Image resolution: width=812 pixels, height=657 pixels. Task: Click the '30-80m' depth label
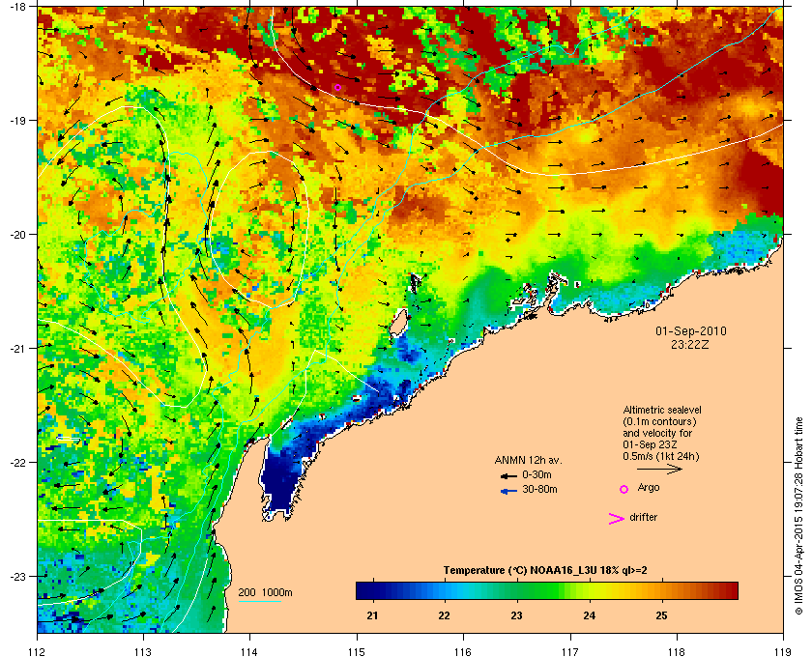pos(539,489)
